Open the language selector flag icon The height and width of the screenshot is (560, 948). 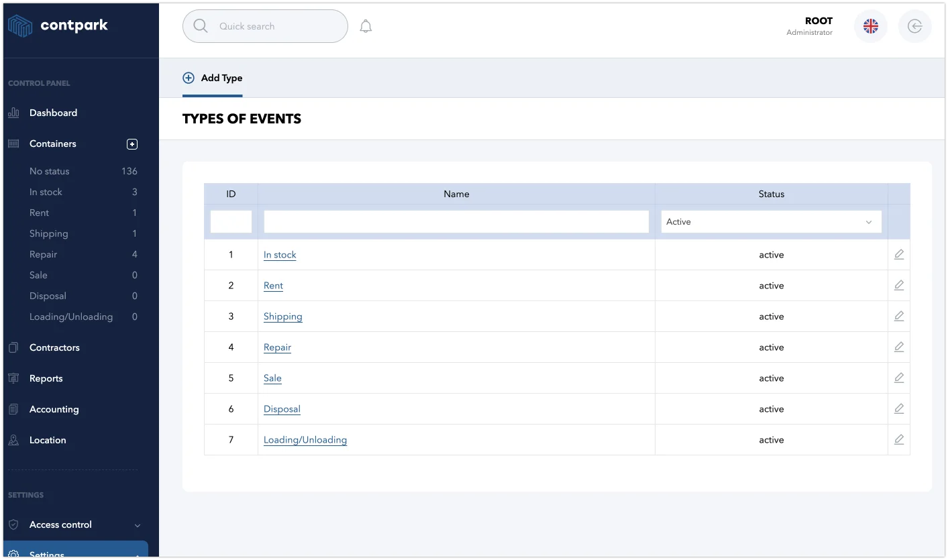(x=870, y=26)
